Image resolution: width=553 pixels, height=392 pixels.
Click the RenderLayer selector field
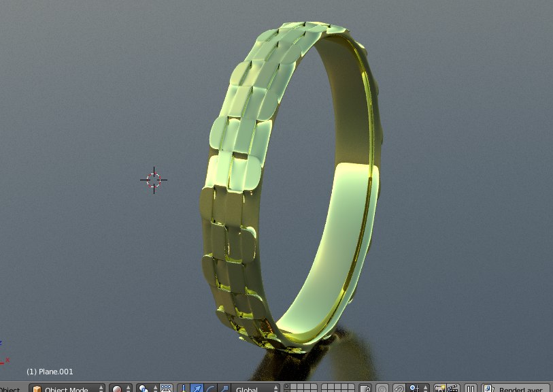click(520, 389)
